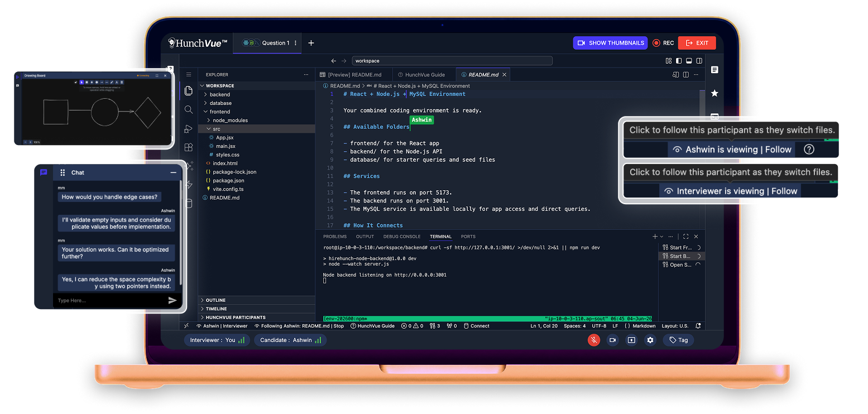The width and height of the screenshot is (868, 414).
Task: Minimize the Chat panel
Action: tap(173, 172)
